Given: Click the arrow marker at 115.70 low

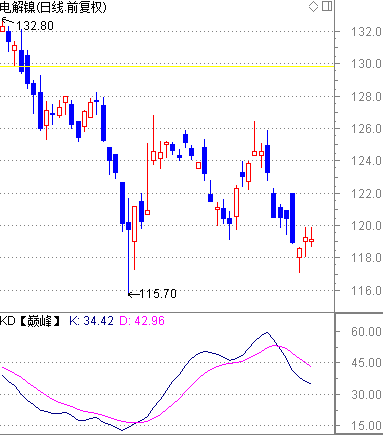Looking at the screenshot, I should coord(134,294).
